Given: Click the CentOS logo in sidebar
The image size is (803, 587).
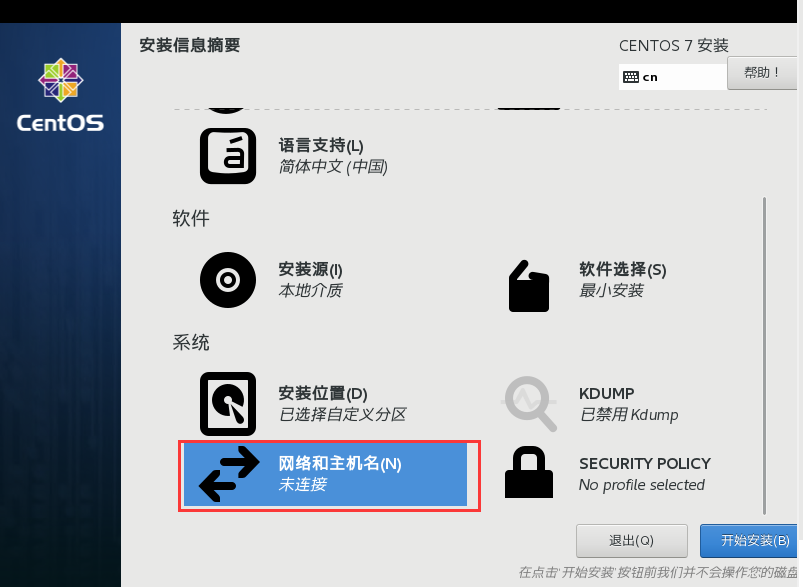Looking at the screenshot, I should coord(60,95).
